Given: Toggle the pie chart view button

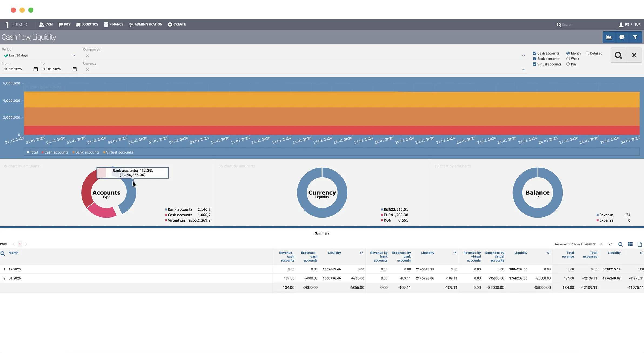Looking at the screenshot, I should pyautogui.click(x=622, y=37).
